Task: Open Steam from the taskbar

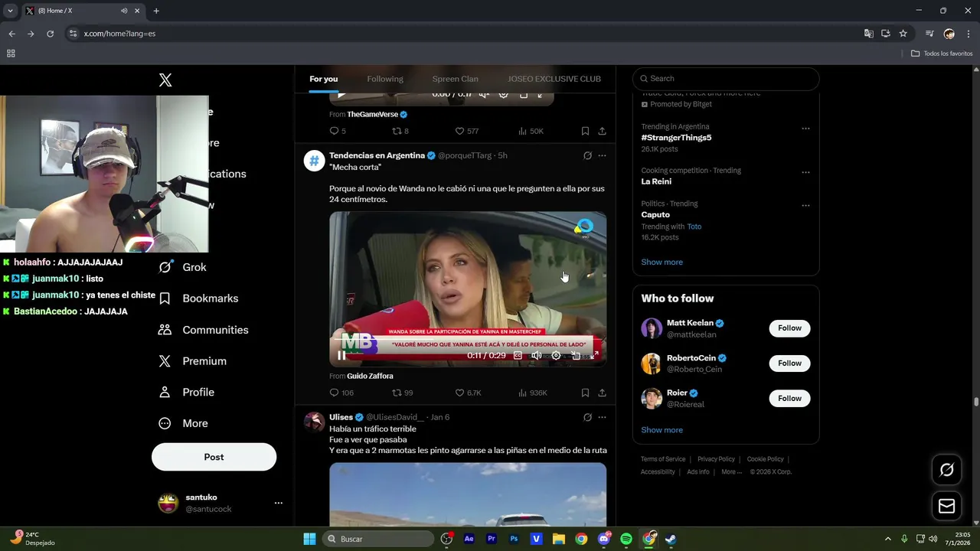Action: [671, 539]
